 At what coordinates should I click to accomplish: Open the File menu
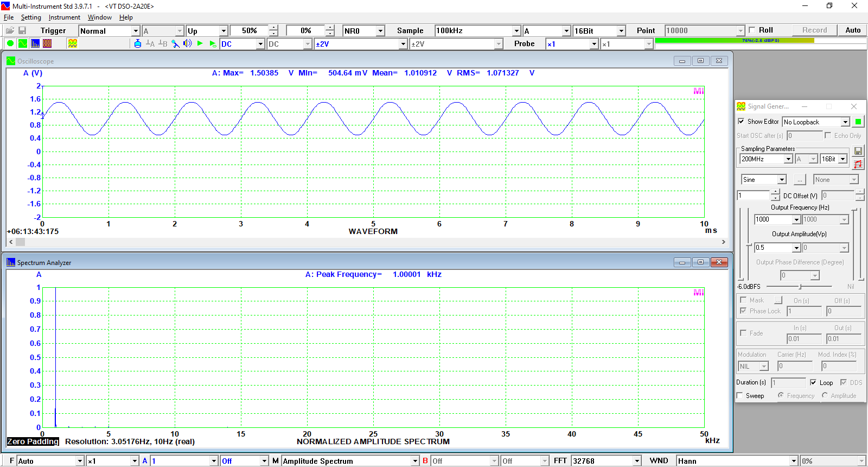(9, 17)
